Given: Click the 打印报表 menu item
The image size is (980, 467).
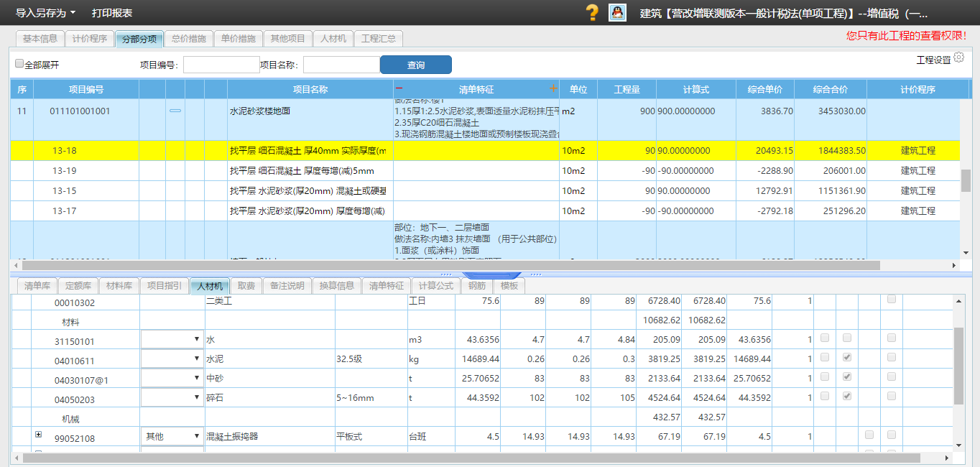Looking at the screenshot, I should click(x=112, y=13).
